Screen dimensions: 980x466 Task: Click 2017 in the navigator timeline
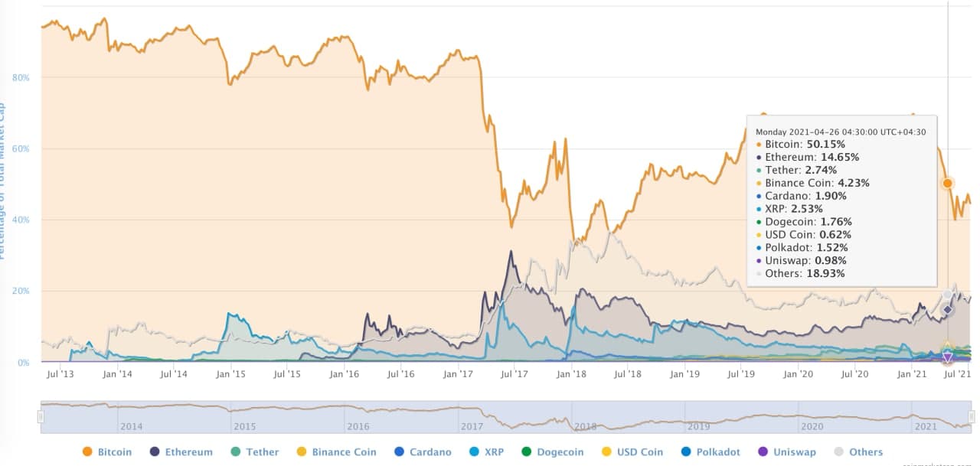click(472, 426)
